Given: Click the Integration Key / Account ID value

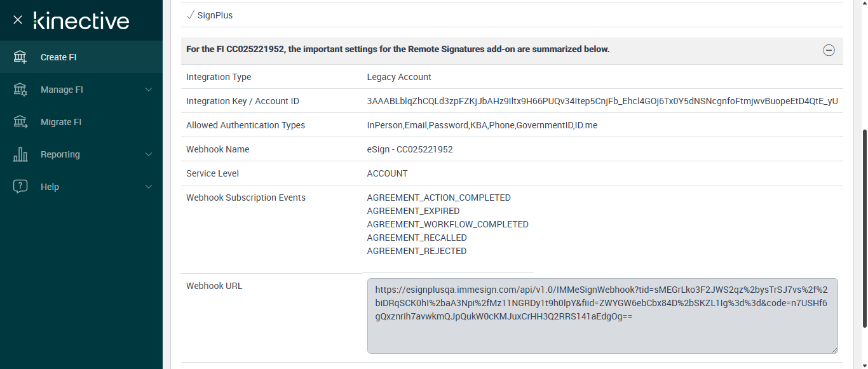Looking at the screenshot, I should coord(602,101).
